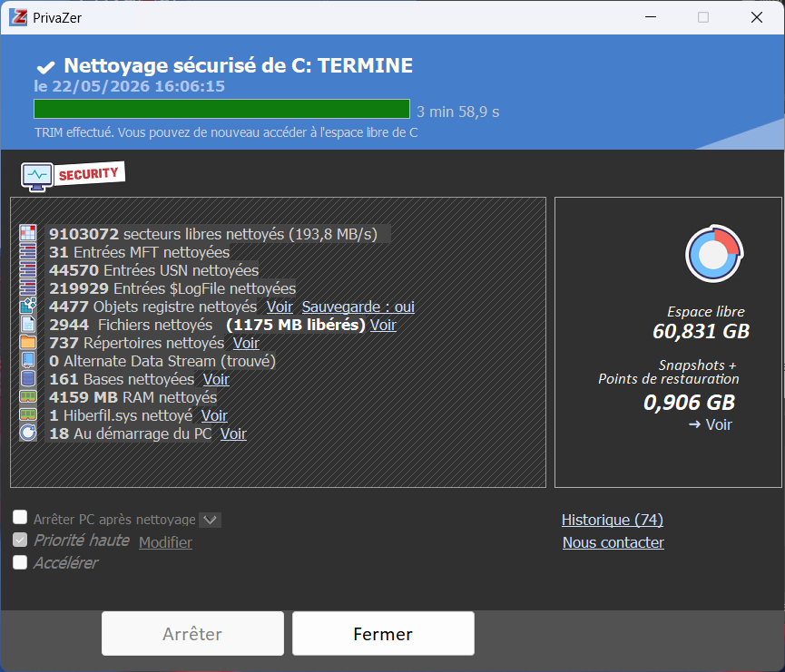Click the free sectors grid icon
The height and width of the screenshot is (672, 785).
28,233
